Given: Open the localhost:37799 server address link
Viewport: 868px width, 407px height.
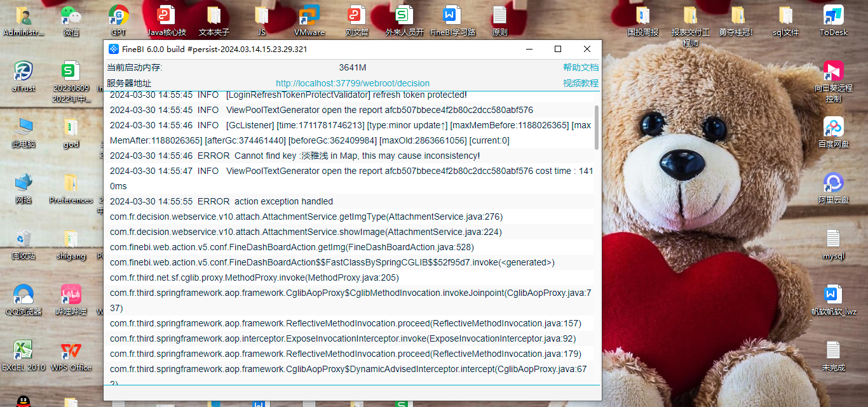Looking at the screenshot, I should pos(353,83).
